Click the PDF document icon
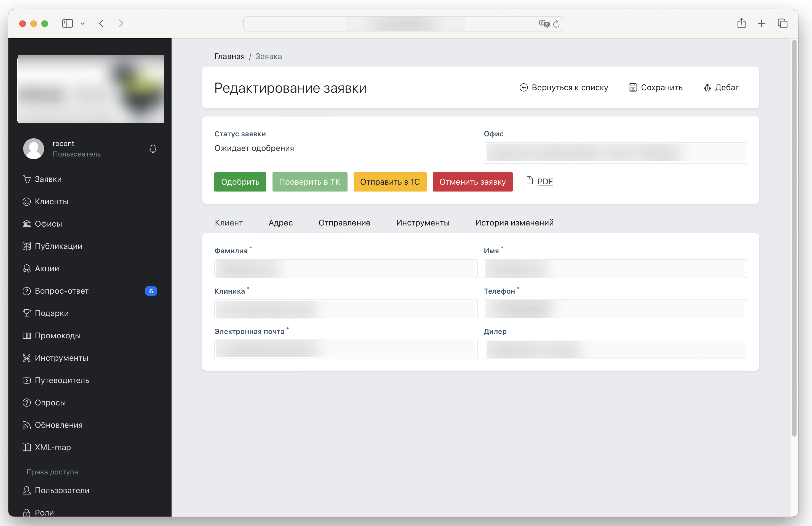 (x=530, y=180)
